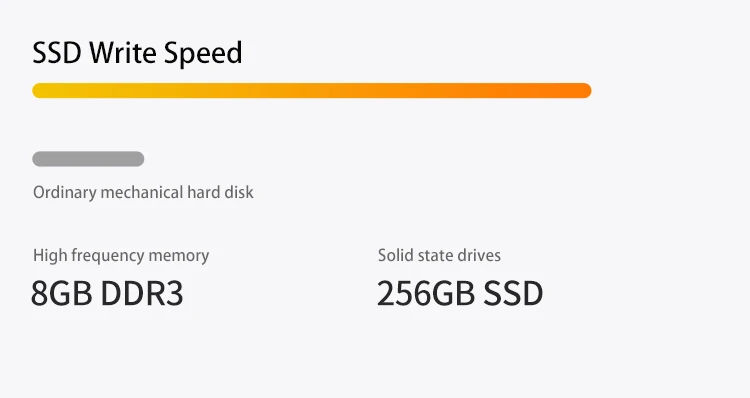The width and height of the screenshot is (750, 398).
Task: Click the High frequency memory label
Action: [x=121, y=255]
